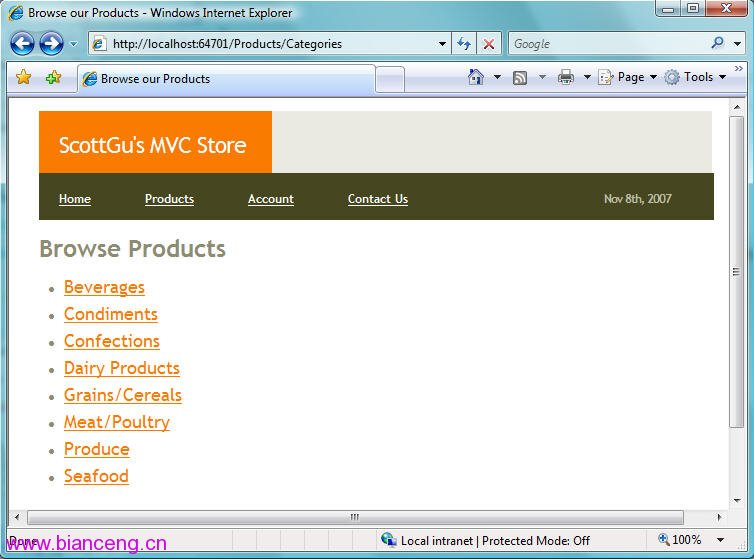
Task: Click horizontal scrollbar right arrow
Action: click(x=719, y=518)
